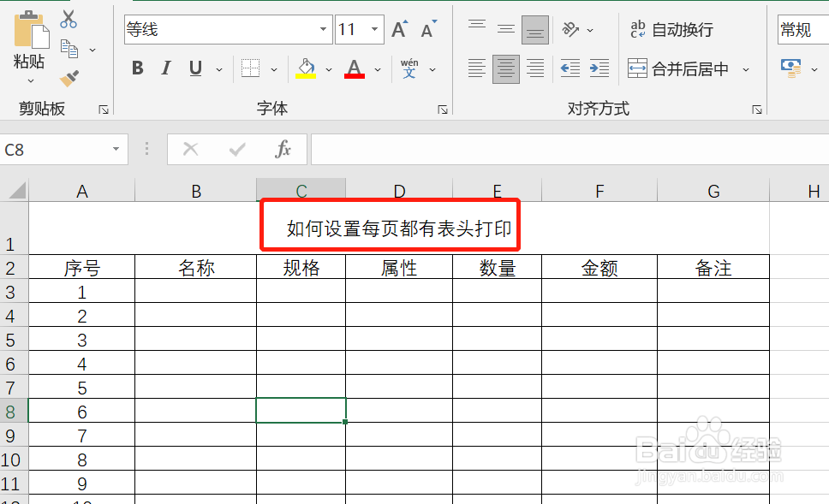Click the Insert Function fx icon

pos(285,149)
